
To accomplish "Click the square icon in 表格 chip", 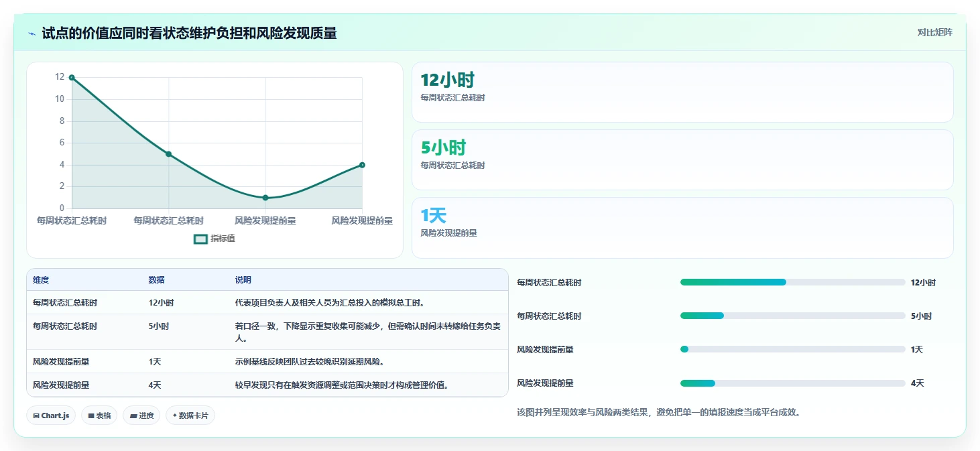I will pos(91,416).
